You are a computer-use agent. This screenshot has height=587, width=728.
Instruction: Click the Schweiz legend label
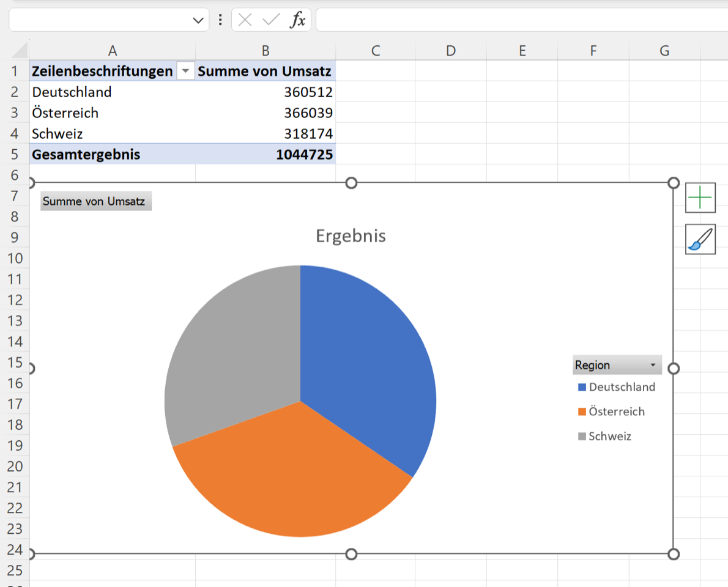click(x=610, y=436)
